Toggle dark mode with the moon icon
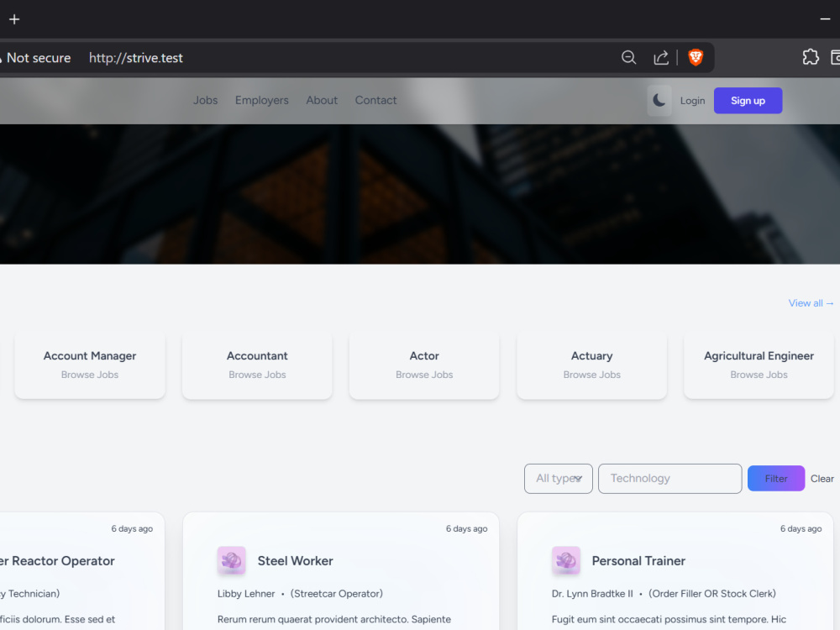Viewport: 840px width, 630px height. coord(659,100)
